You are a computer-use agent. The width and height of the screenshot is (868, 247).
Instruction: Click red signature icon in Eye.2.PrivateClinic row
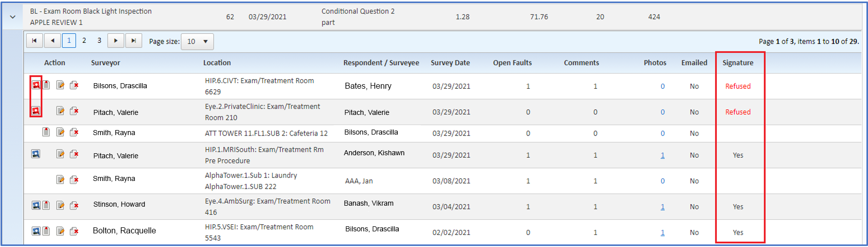click(36, 111)
